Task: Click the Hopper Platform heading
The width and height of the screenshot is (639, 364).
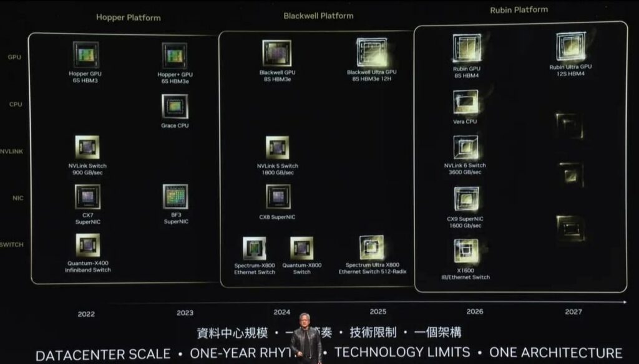Action: [128, 17]
